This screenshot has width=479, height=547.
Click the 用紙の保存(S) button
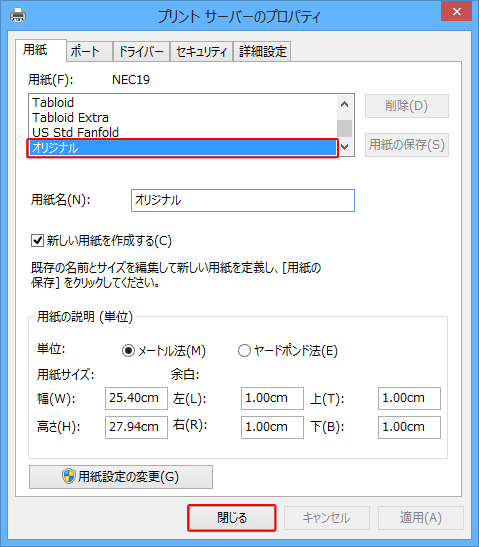click(x=407, y=144)
